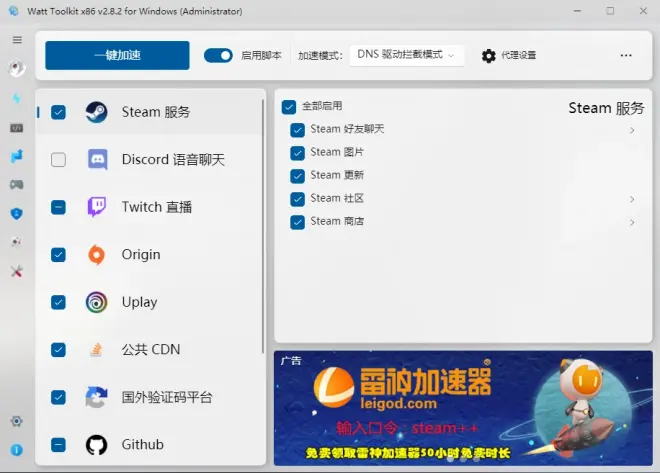Screen dimensions: 660x473
Task: Expand the Steam 社区 chevron
Action: tap(632, 199)
